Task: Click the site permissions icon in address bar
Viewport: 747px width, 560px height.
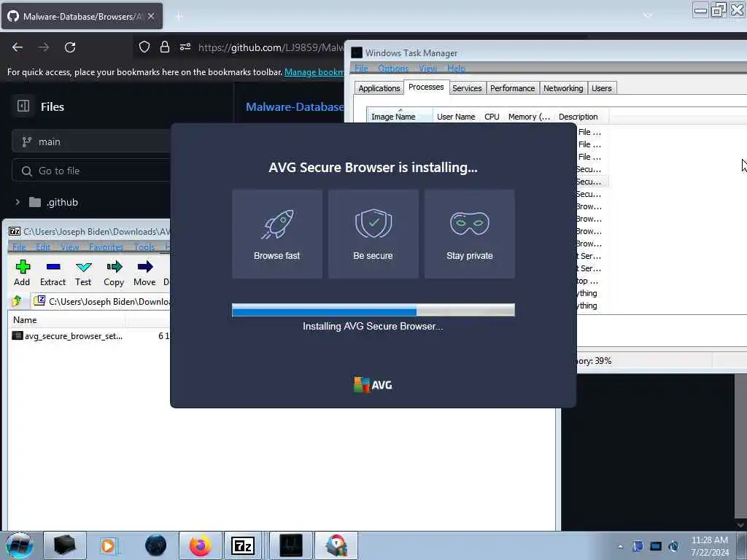Action: 185,47
